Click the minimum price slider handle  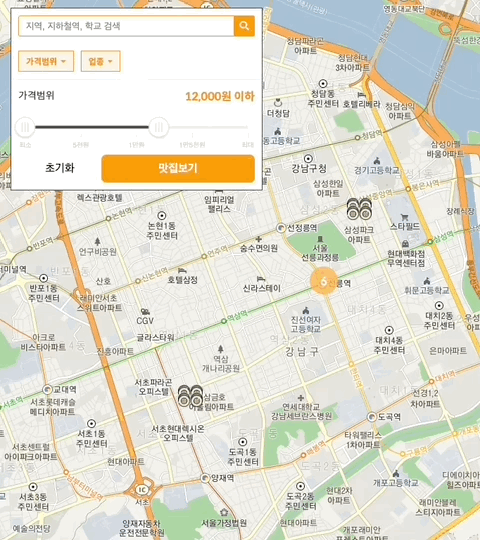(25, 127)
